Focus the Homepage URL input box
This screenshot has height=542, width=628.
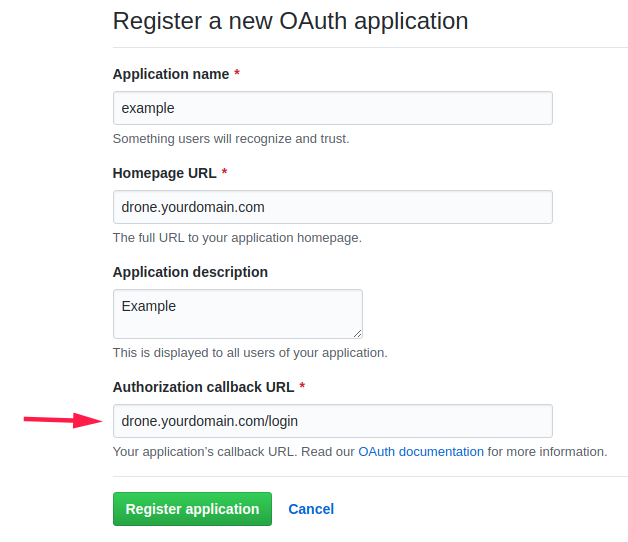point(332,207)
